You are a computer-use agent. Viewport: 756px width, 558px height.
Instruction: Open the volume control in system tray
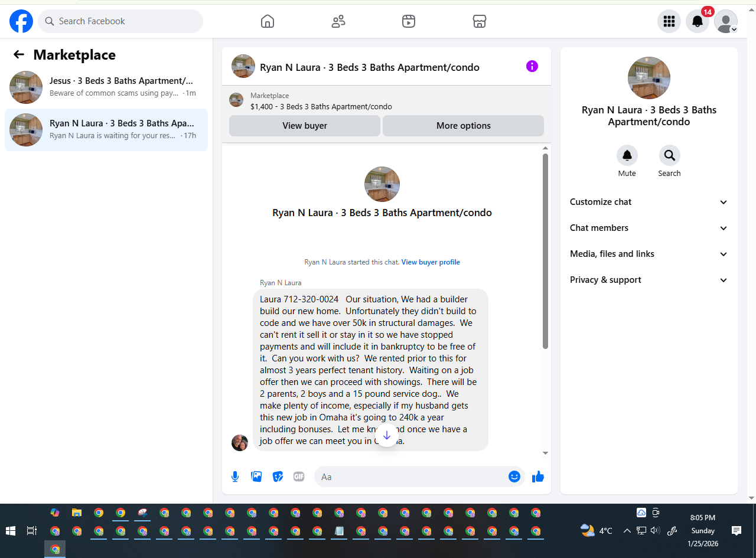tap(655, 531)
